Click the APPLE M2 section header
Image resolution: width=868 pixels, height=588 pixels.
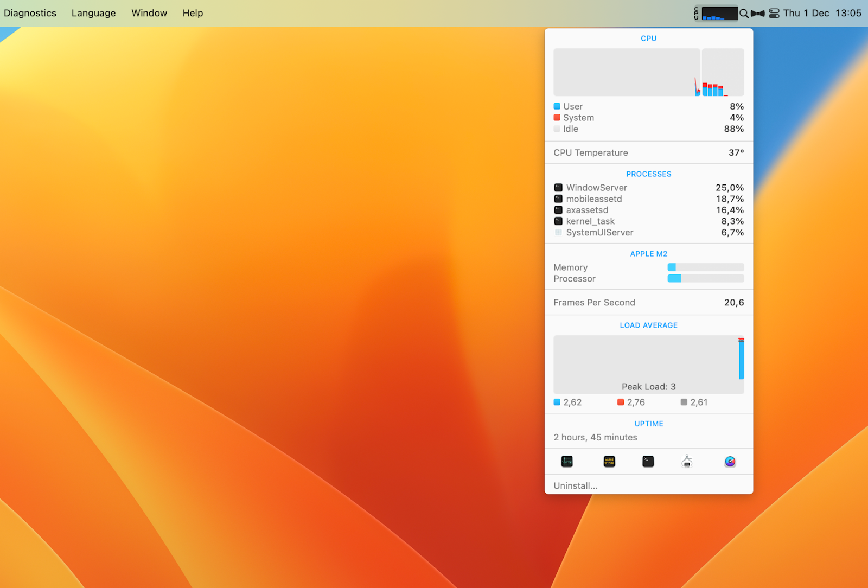(649, 254)
